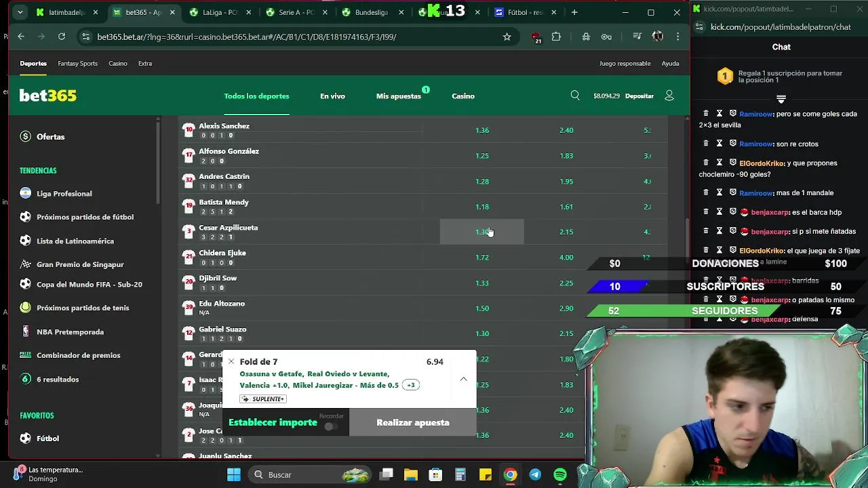The image size is (868, 488).
Task: Go back in browser
Action: (x=21, y=37)
